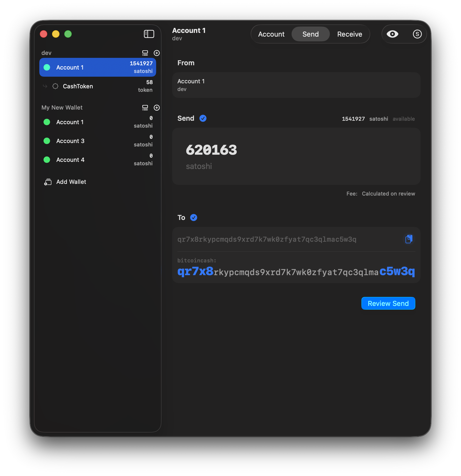
Task: Click Add Wallet label
Action: (x=71, y=182)
